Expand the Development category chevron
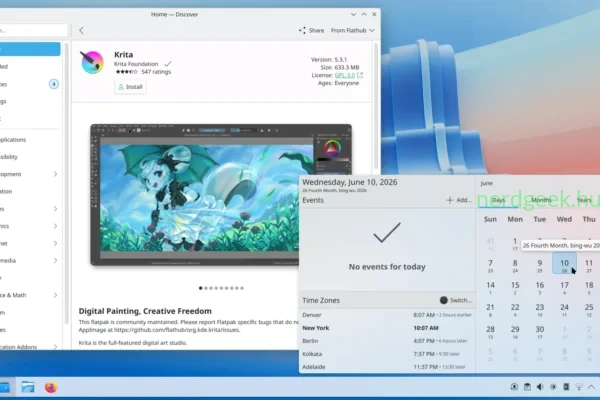Screen dimensions: 600x400 (55, 174)
